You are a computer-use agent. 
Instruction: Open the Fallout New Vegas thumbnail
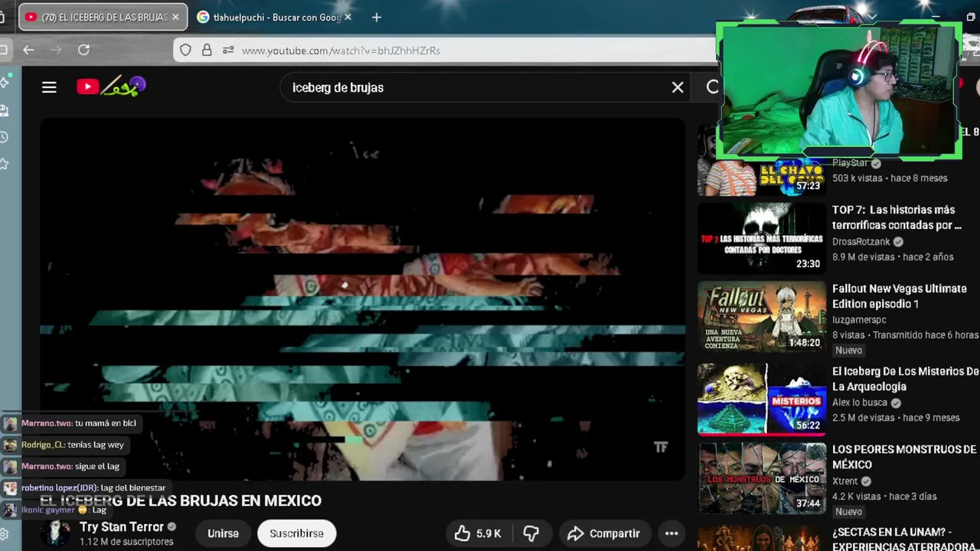point(762,317)
